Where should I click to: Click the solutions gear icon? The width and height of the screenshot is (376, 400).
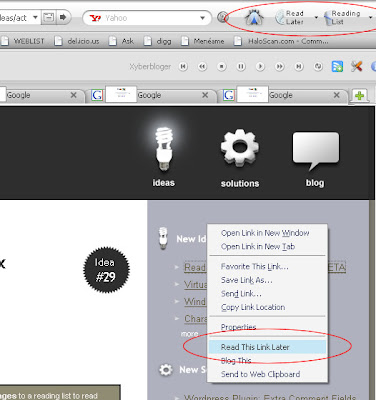point(240,148)
